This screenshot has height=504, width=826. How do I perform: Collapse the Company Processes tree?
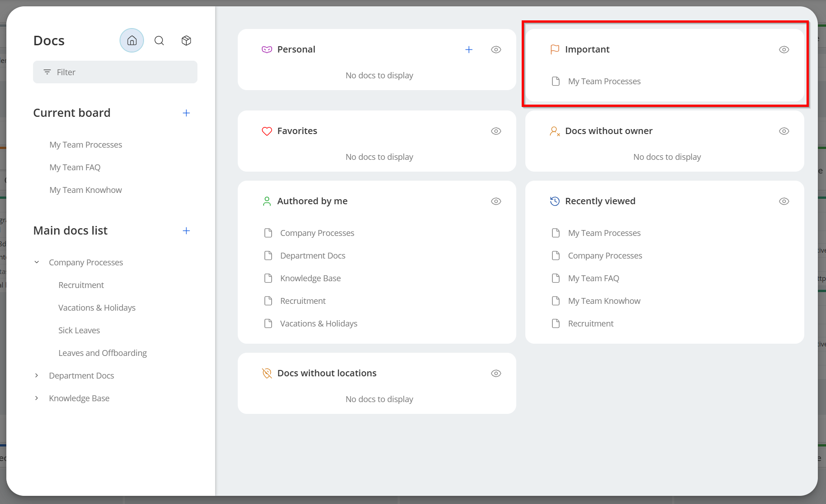37,263
